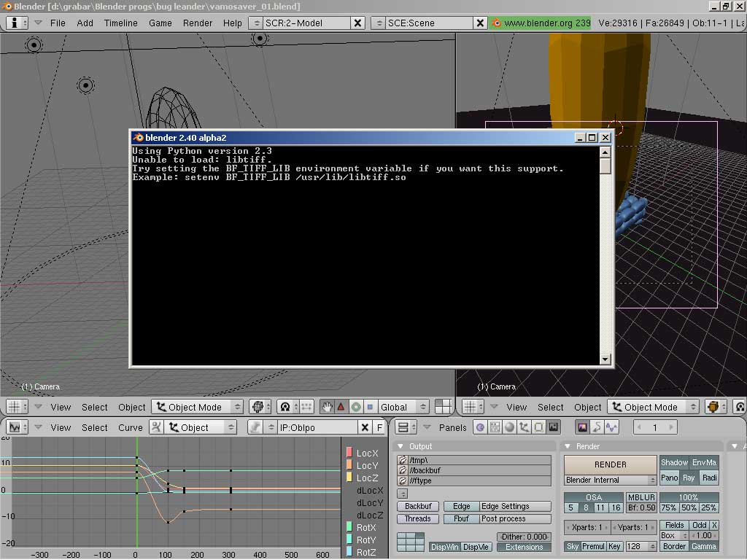Image resolution: width=747 pixels, height=560 pixels.
Task: Select the 50% render size button
Action: [689, 508]
